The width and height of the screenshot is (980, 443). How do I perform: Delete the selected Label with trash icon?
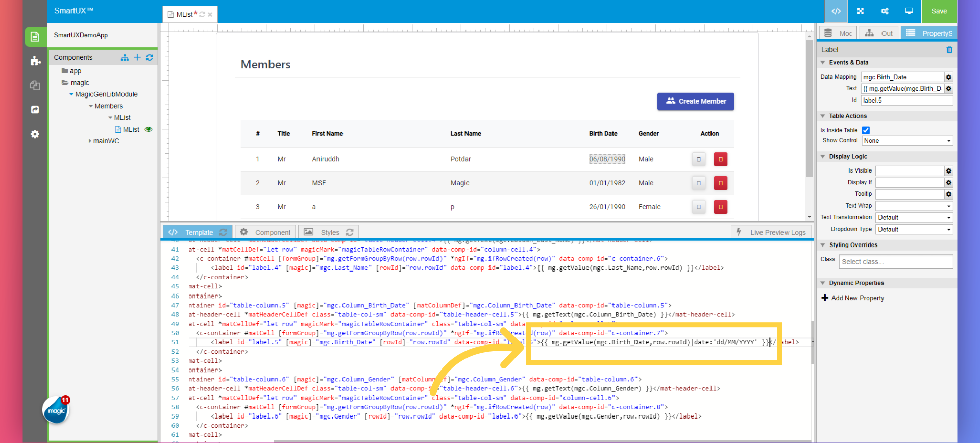point(949,50)
